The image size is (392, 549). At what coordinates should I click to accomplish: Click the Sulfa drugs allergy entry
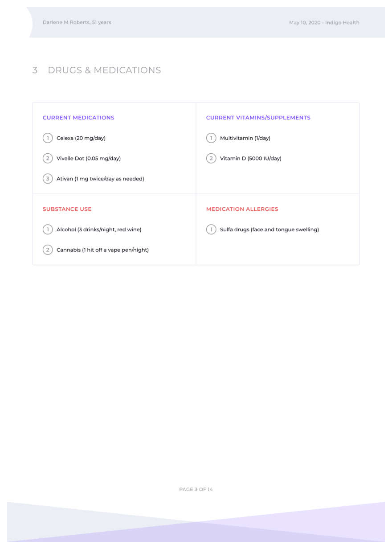[x=269, y=230]
